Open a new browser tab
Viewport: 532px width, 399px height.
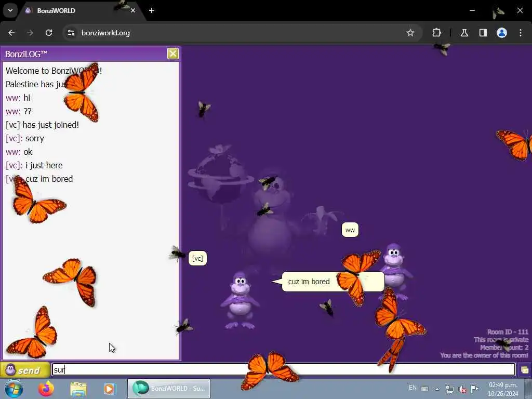point(152,10)
